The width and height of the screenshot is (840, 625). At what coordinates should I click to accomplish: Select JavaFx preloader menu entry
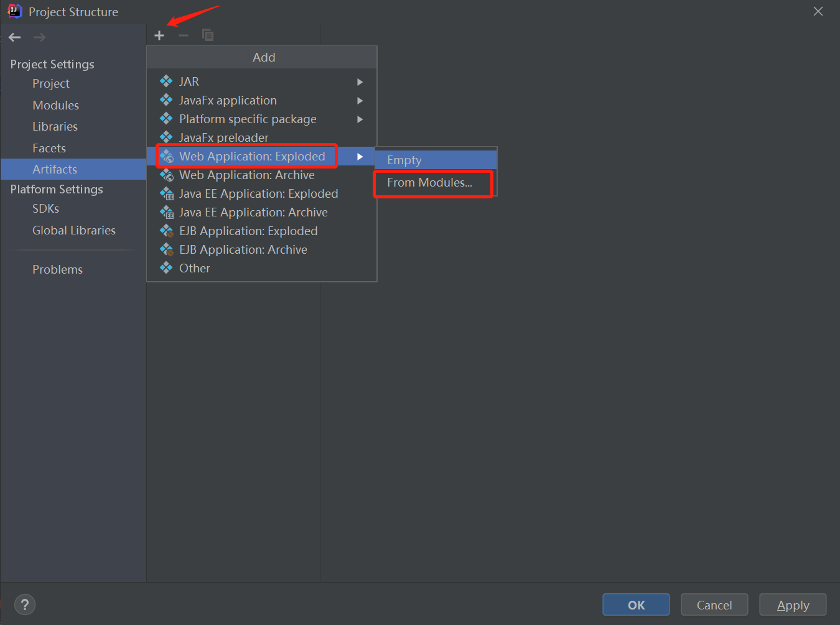pos(262,137)
